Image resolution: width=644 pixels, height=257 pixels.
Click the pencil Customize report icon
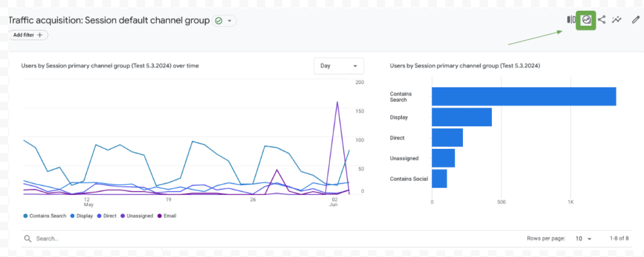pyautogui.click(x=635, y=20)
